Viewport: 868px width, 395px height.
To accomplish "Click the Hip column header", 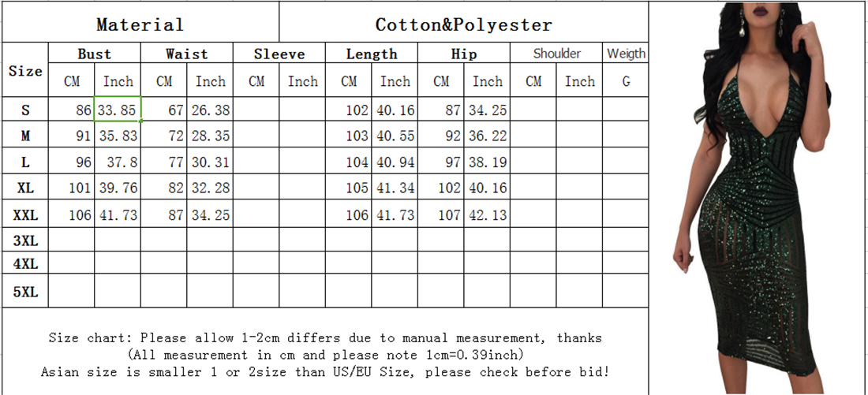I will 464,54.
